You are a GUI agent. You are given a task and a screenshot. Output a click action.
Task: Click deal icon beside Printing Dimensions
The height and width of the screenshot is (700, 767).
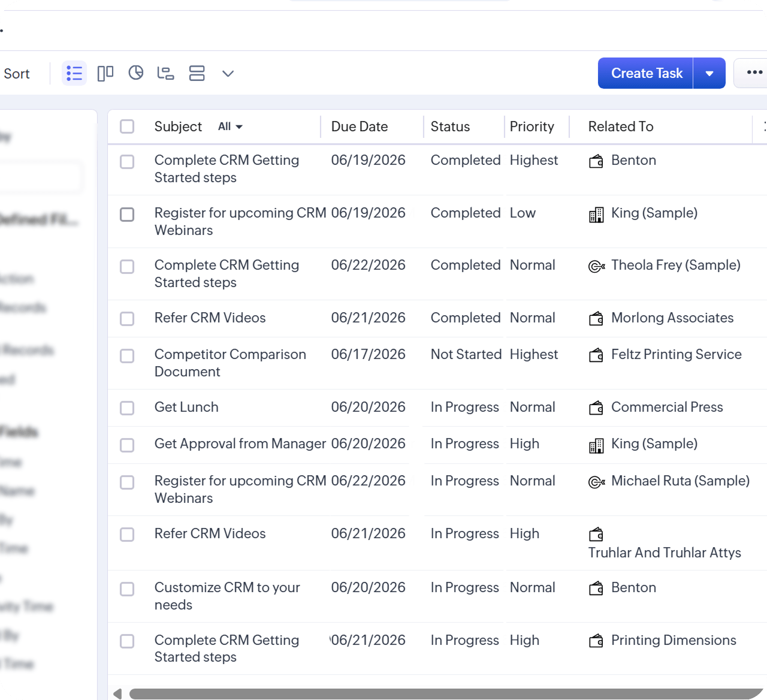pos(596,641)
